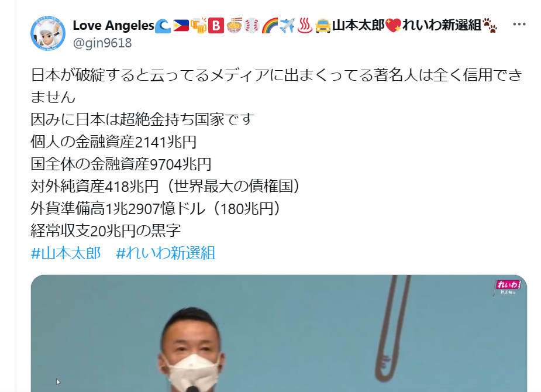Open the #れいわ新選組 hashtag
The height and width of the screenshot is (392, 541).
(166, 253)
